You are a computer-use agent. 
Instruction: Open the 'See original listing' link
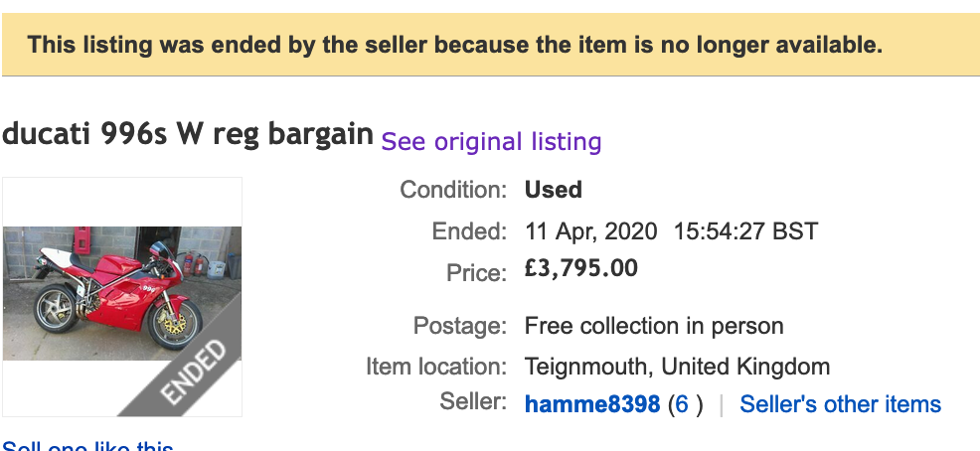[491, 141]
